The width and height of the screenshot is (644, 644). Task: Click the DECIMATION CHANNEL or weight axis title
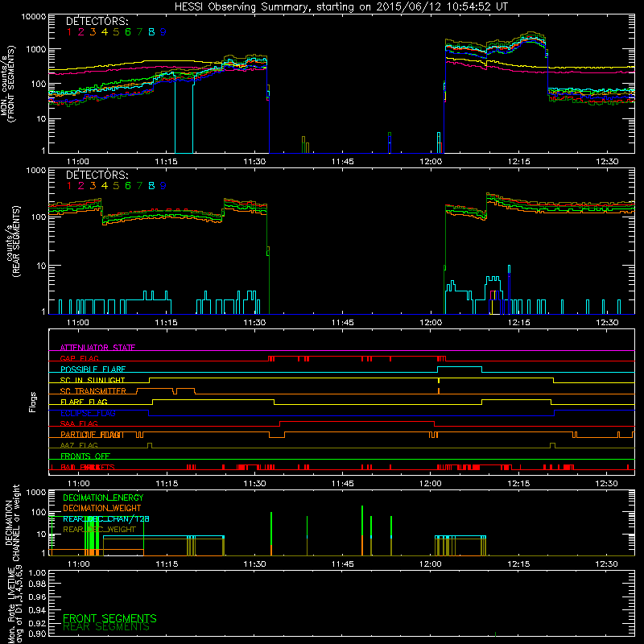click(12, 522)
